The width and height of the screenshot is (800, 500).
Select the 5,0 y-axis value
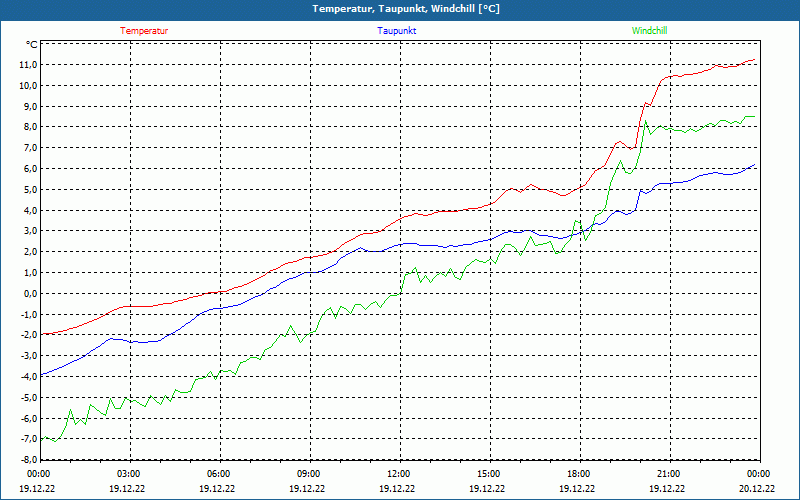point(30,190)
